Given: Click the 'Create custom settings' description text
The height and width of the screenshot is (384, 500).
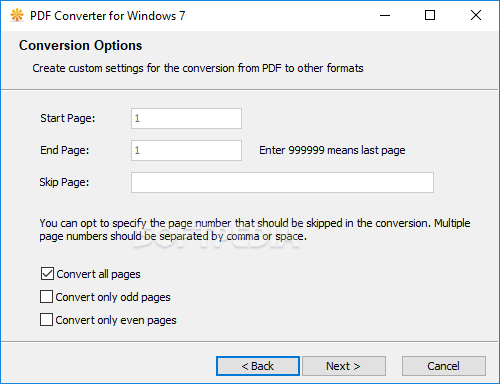Looking at the screenshot, I should 198,68.
